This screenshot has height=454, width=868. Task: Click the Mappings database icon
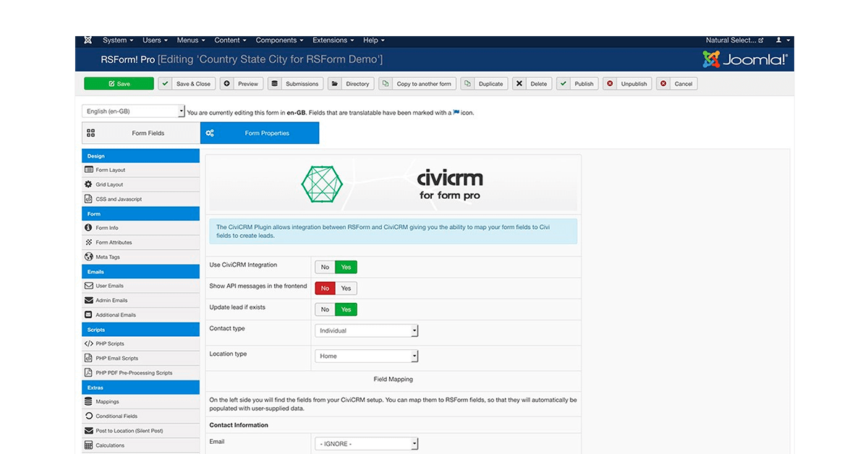[x=89, y=401]
